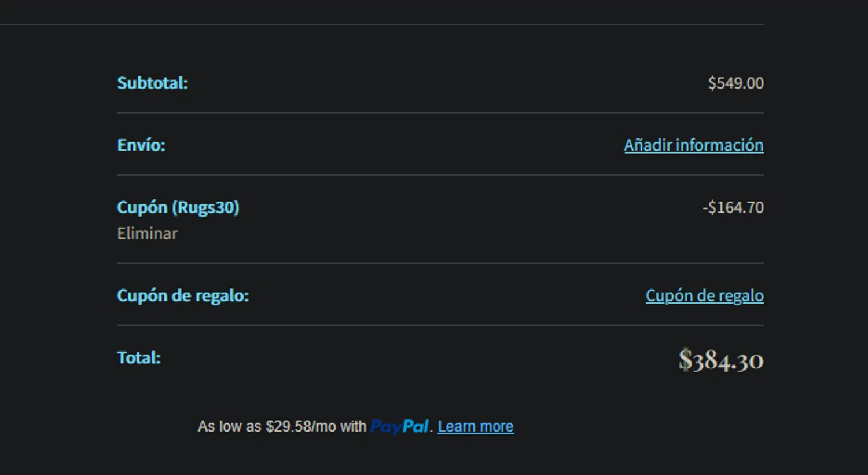Viewport: 868px width, 475px height.
Task: Click the top separator line above Subtotal
Action: 382,24
